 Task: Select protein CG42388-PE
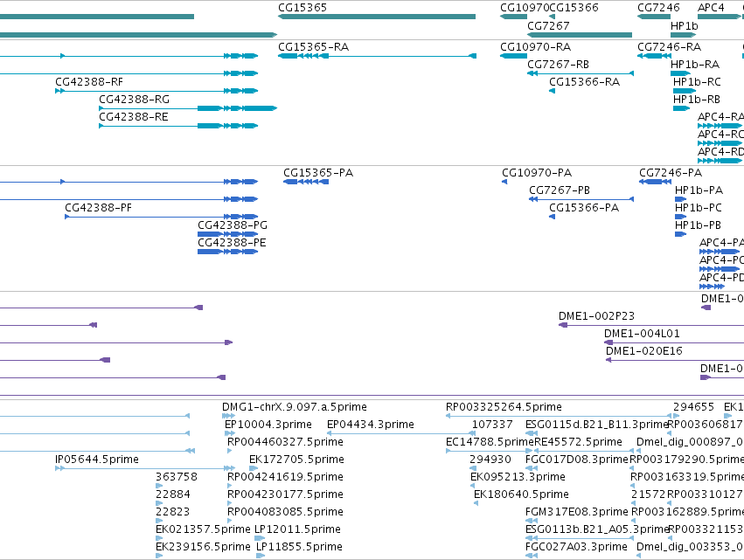tap(228, 252)
